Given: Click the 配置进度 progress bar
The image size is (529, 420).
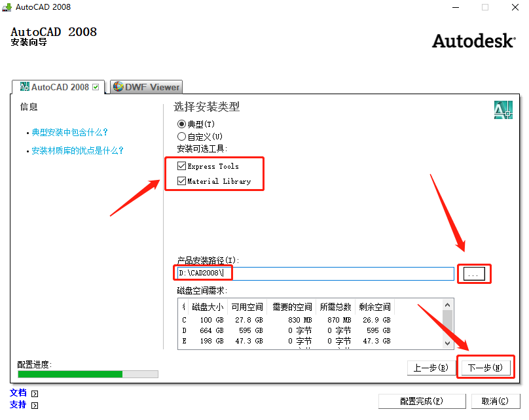Looking at the screenshot, I should click(x=88, y=374).
